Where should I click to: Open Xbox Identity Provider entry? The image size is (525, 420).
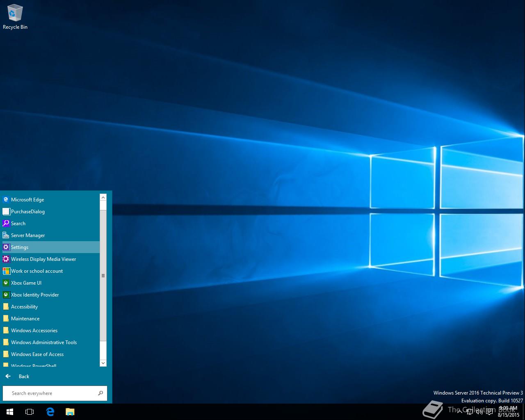(51, 294)
